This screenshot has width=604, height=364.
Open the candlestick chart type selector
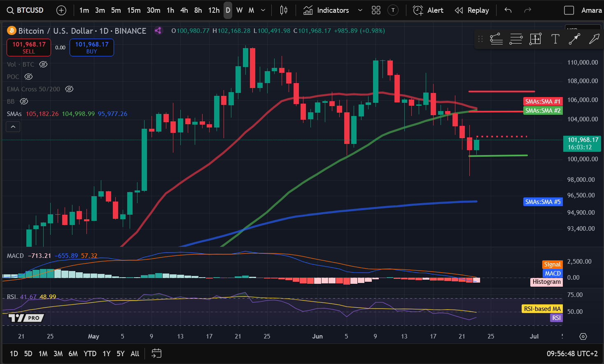[284, 10]
